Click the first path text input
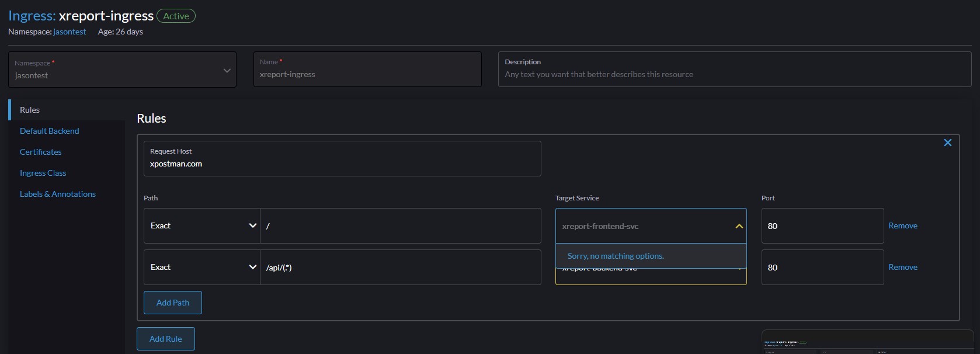Screen dimensions: 980x354 [x=401, y=226]
